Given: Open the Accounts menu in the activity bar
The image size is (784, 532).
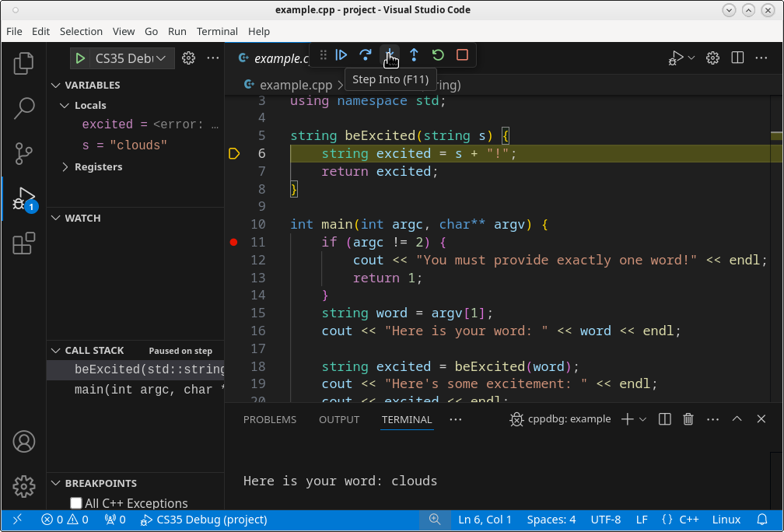Looking at the screenshot, I should [23, 442].
